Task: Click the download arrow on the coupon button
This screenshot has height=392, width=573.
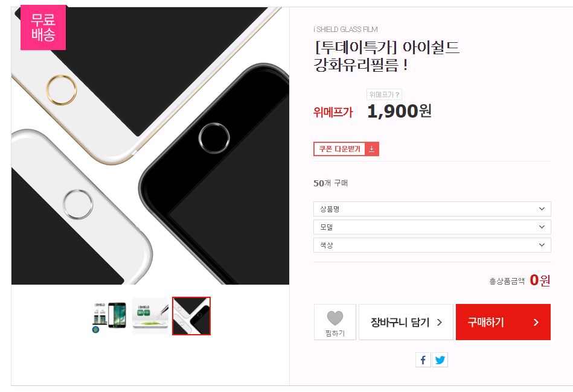Action: [x=372, y=149]
